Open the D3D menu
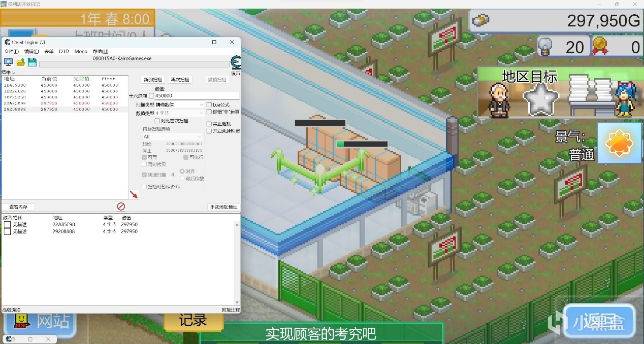The height and width of the screenshot is (344, 644). [63, 52]
